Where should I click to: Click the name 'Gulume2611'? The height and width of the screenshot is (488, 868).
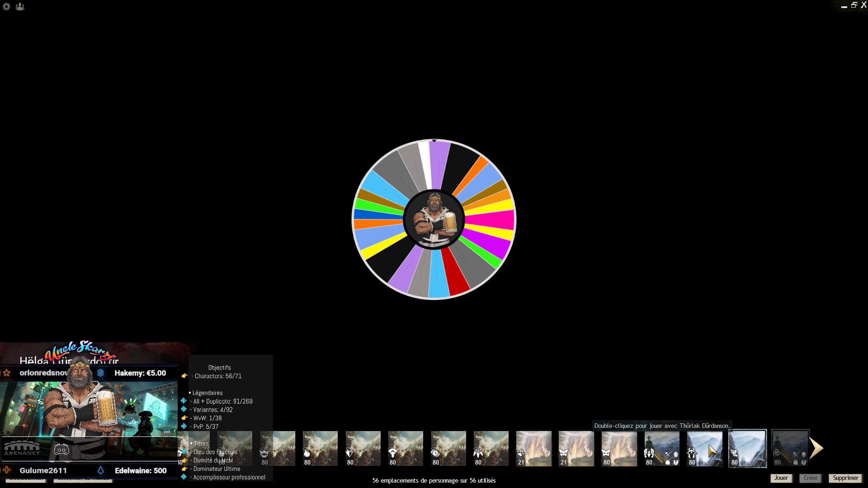click(43, 471)
